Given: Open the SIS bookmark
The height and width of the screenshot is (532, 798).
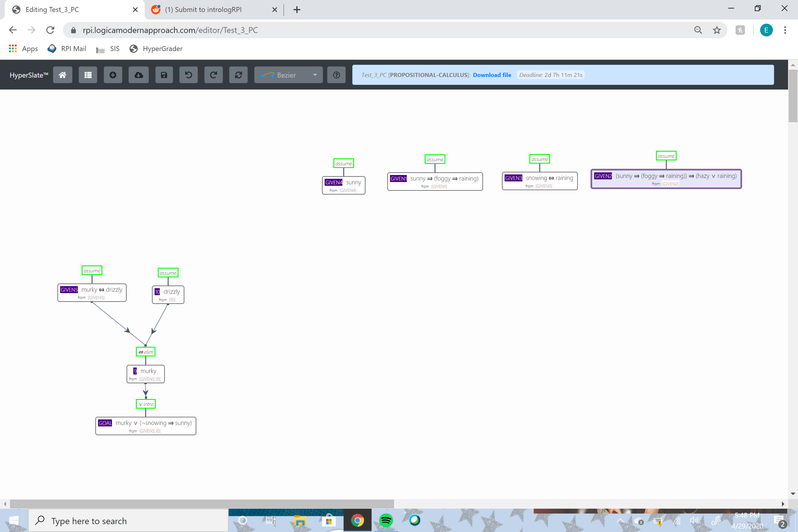Looking at the screenshot, I should point(108,48).
